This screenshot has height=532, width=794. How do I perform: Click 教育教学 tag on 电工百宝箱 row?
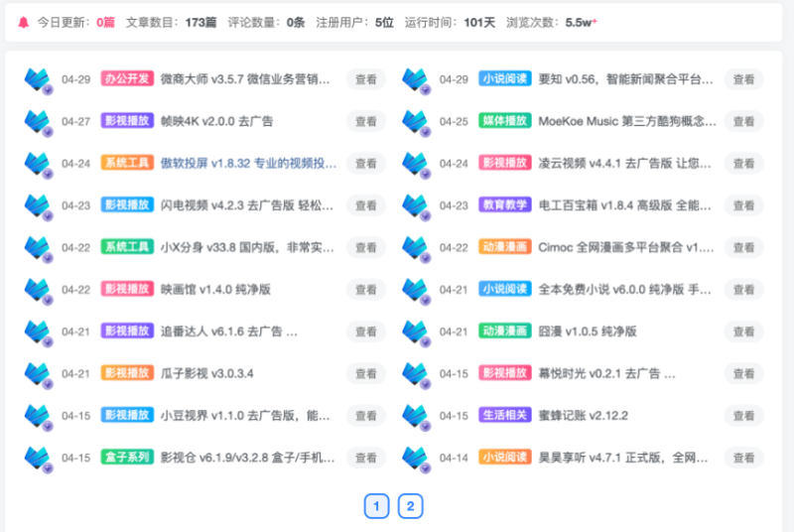pyautogui.click(x=505, y=204)
